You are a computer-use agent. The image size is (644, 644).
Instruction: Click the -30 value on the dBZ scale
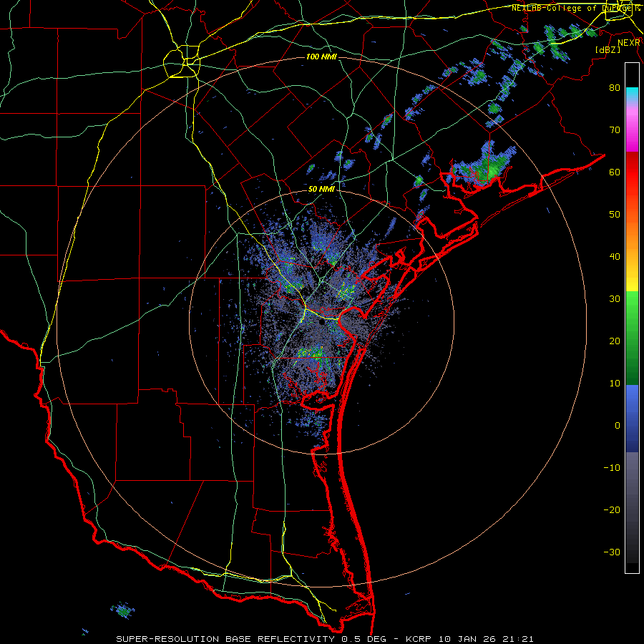pyautogui.click(x=612, y=552)
